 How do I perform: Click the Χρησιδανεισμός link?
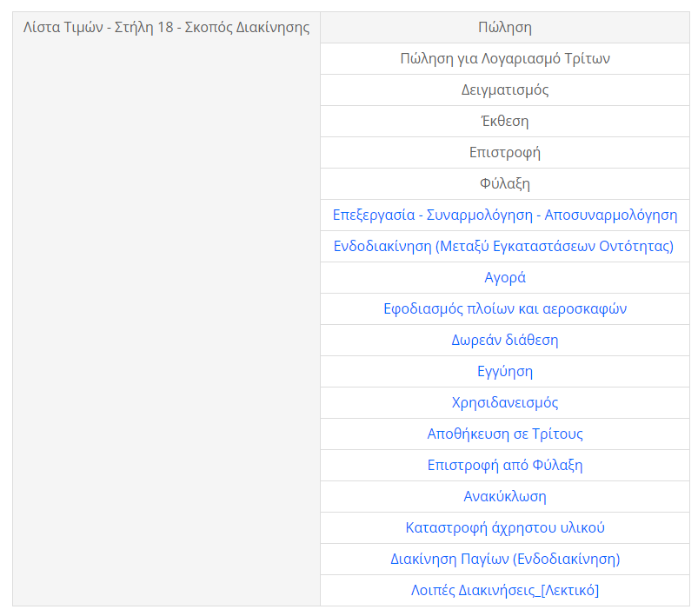click(x=505, y=402)
